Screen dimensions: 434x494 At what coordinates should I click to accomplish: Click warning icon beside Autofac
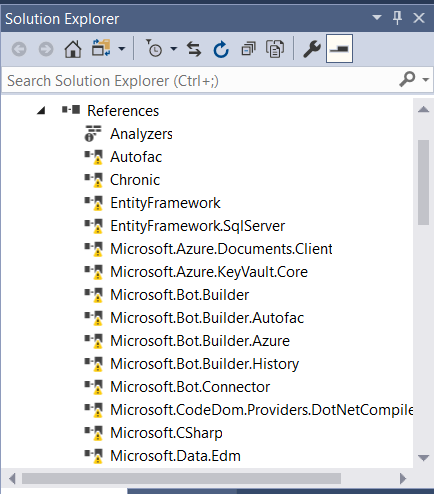98,160
